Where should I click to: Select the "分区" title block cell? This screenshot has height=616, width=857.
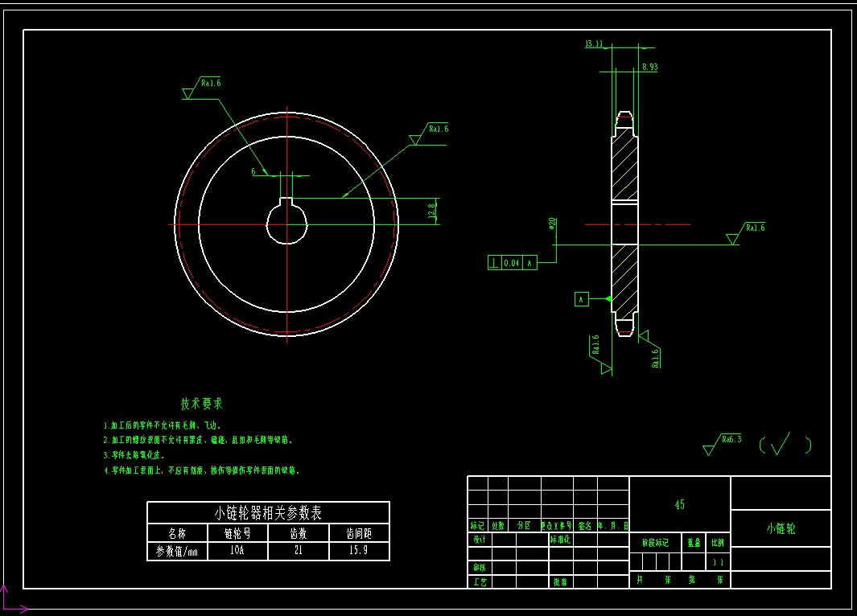pos(524,525)
